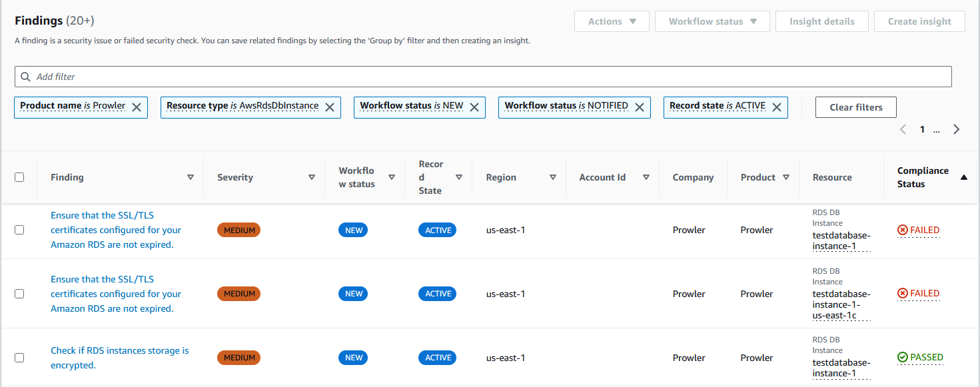980x387 pixels.
Task: Click the previous page arrow
Action: coord(903,129)
